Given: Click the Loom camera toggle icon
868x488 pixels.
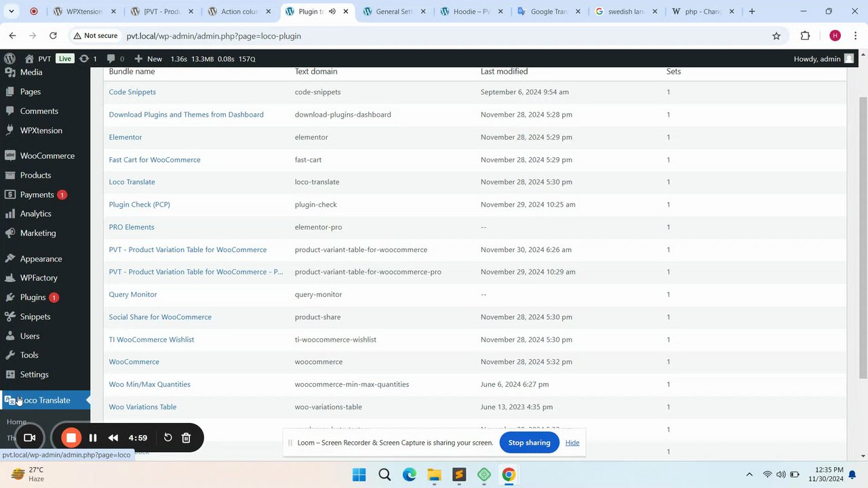Looking at the screenshot, I should pyautogui.click(x=29, y=438).
